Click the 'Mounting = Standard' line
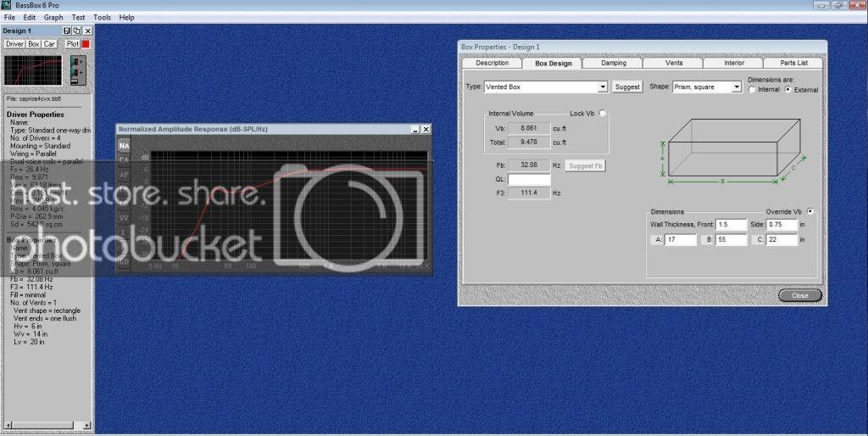 [x=41, y=146]
